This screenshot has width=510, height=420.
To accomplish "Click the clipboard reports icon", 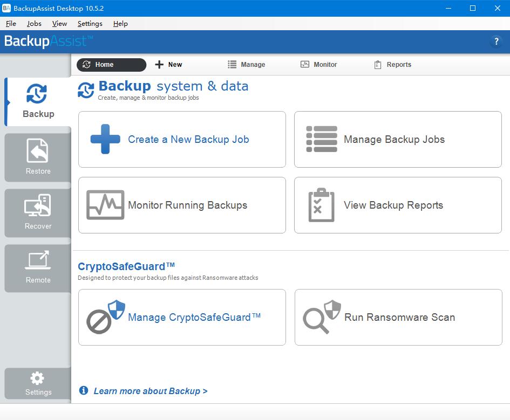I will 321,205.
